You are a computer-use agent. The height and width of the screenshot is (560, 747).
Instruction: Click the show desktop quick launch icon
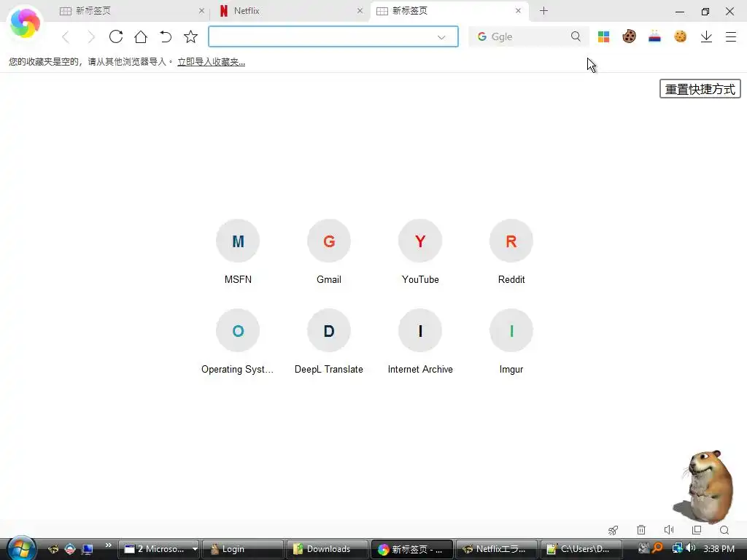point(88,549)
